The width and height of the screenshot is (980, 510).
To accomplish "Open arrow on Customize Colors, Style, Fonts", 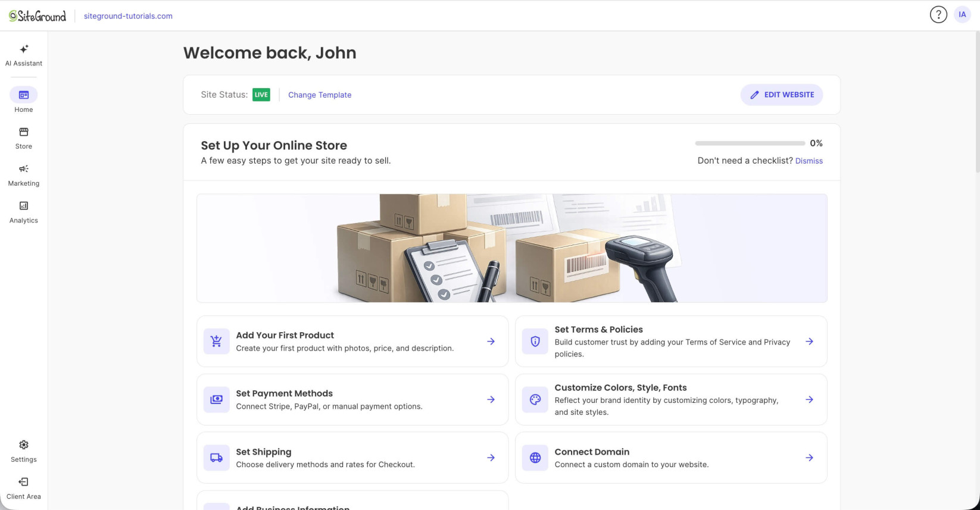I will pos(809,399).
